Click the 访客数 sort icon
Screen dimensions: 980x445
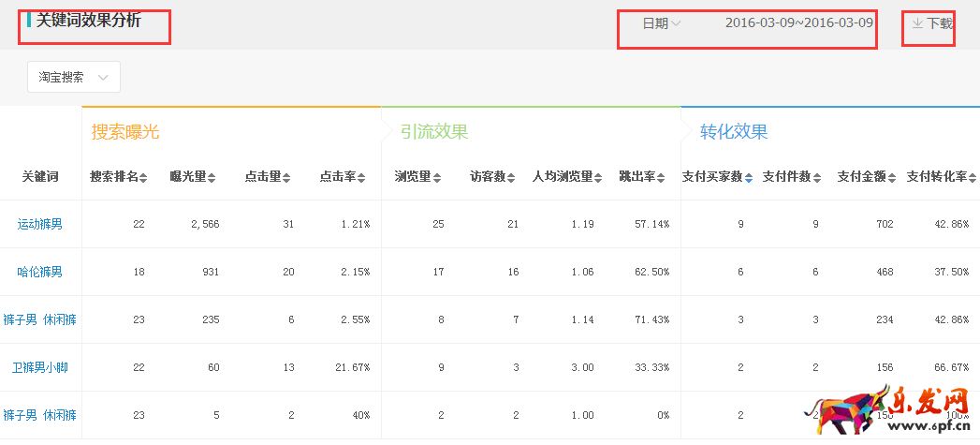[512, 177]
